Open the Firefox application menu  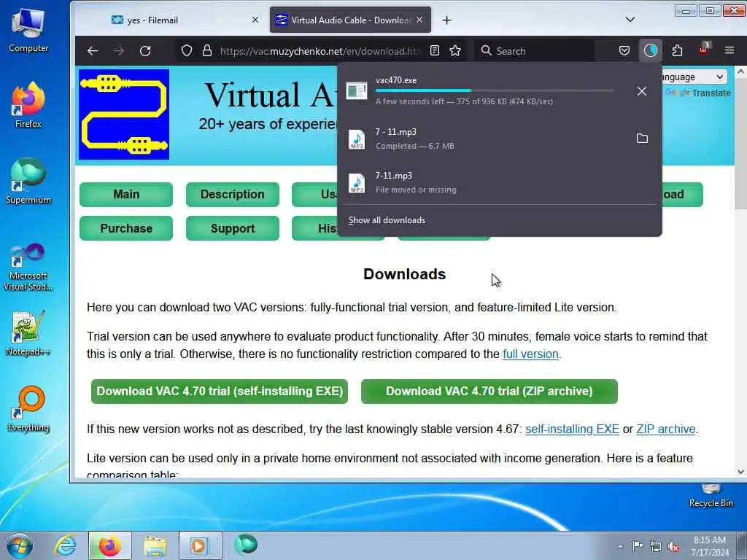coord(729,50)
